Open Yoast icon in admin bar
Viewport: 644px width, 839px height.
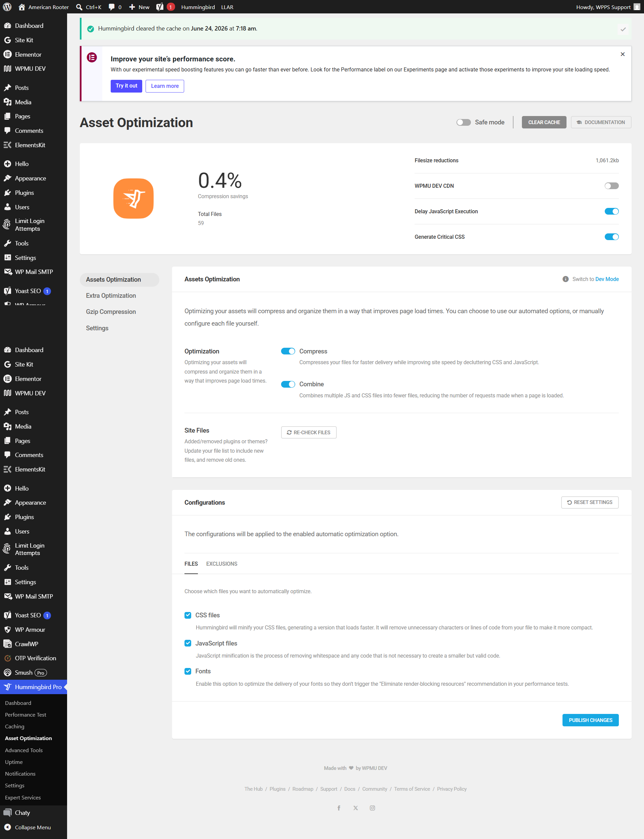[x=160, y=7]
